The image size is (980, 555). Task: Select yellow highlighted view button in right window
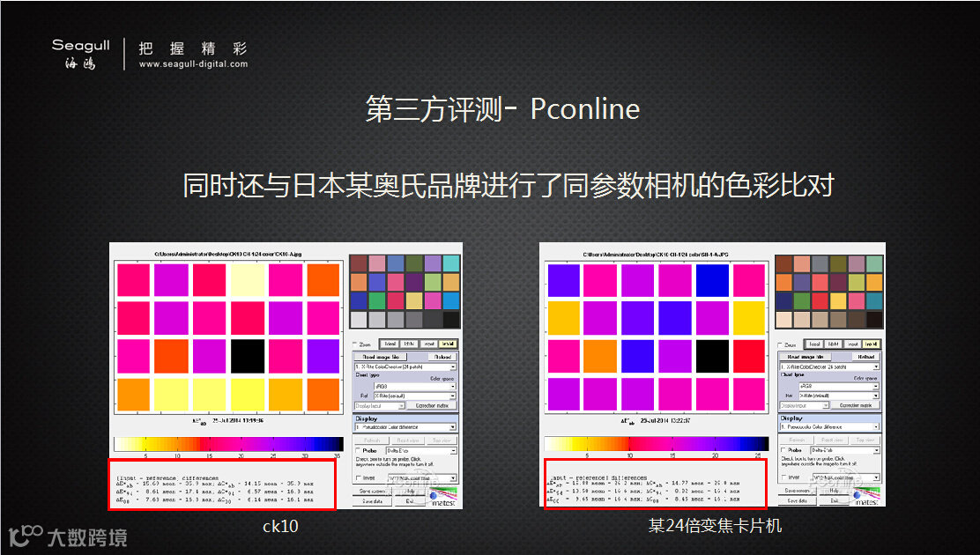[871, 344]
